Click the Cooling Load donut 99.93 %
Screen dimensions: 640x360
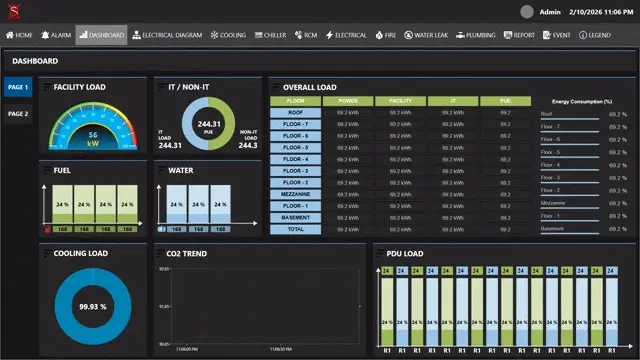coord(93,307)
